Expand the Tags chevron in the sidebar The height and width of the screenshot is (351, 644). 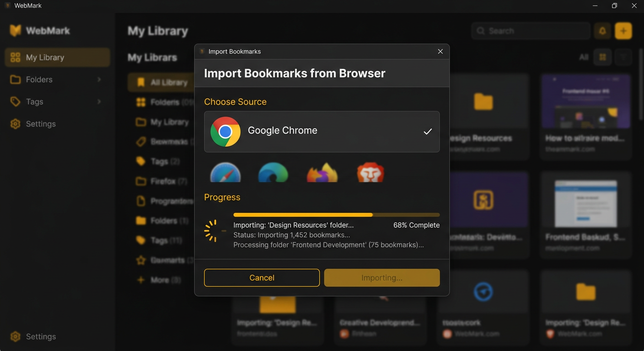pyautogui.click(x=99, y=101)
